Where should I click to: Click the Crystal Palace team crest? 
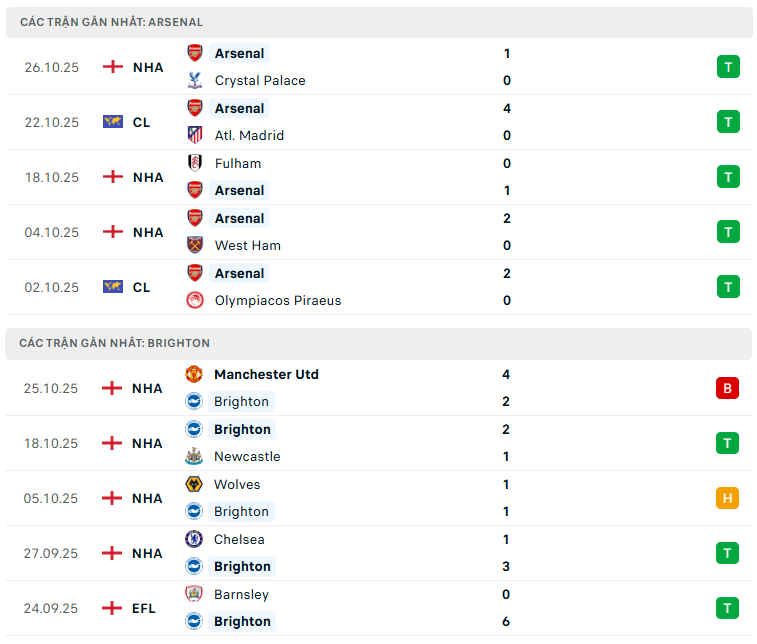(x=195, y=80)
